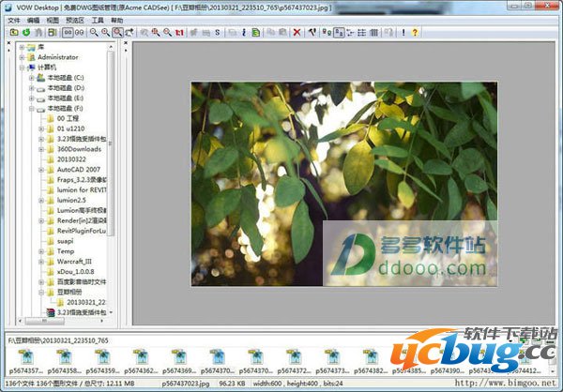This screenshot has width=563, height=392.
Task: Select the 360Downloads folder
Action: (x=81, y=149)
